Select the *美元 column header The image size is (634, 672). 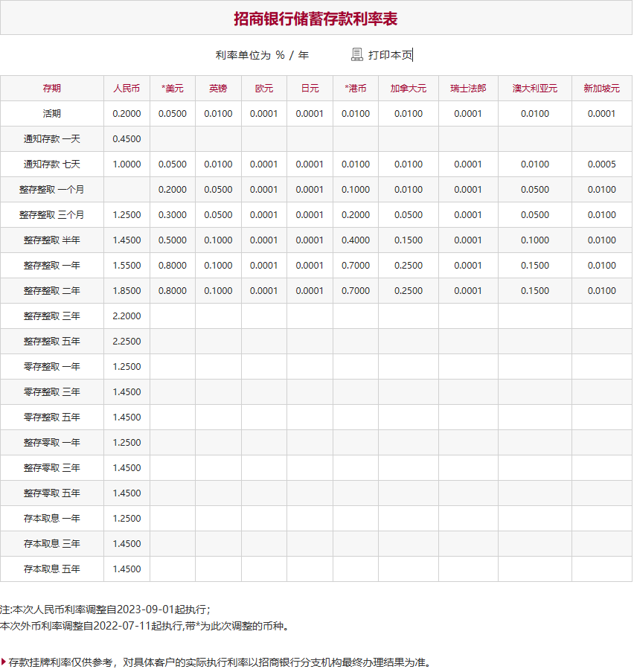tap(171, 88)
